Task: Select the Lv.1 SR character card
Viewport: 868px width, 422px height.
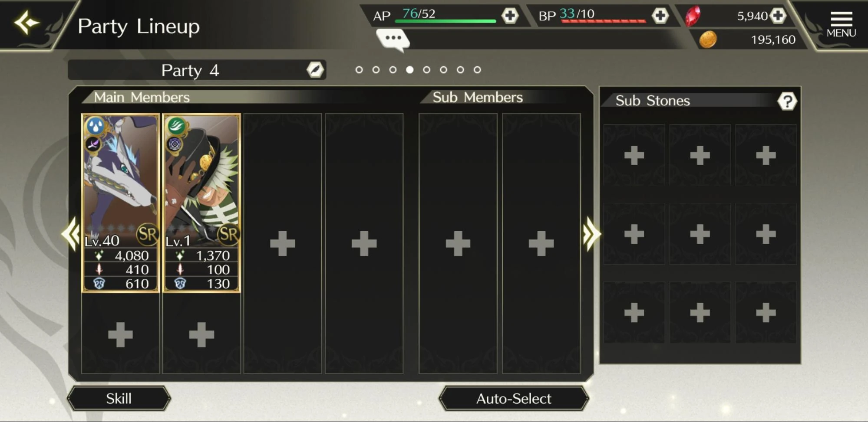Action: [201, 203]
